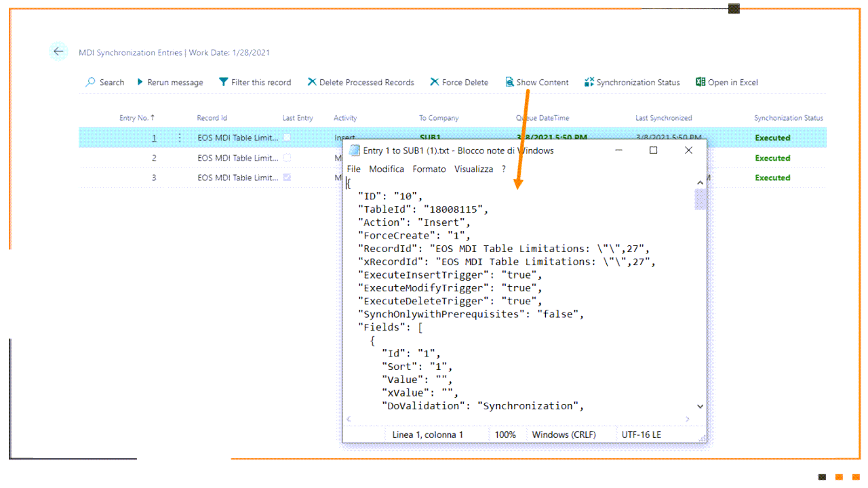Click Executed status of entry 2
This screenshot has height=488, width=868.
click(772, 158)
